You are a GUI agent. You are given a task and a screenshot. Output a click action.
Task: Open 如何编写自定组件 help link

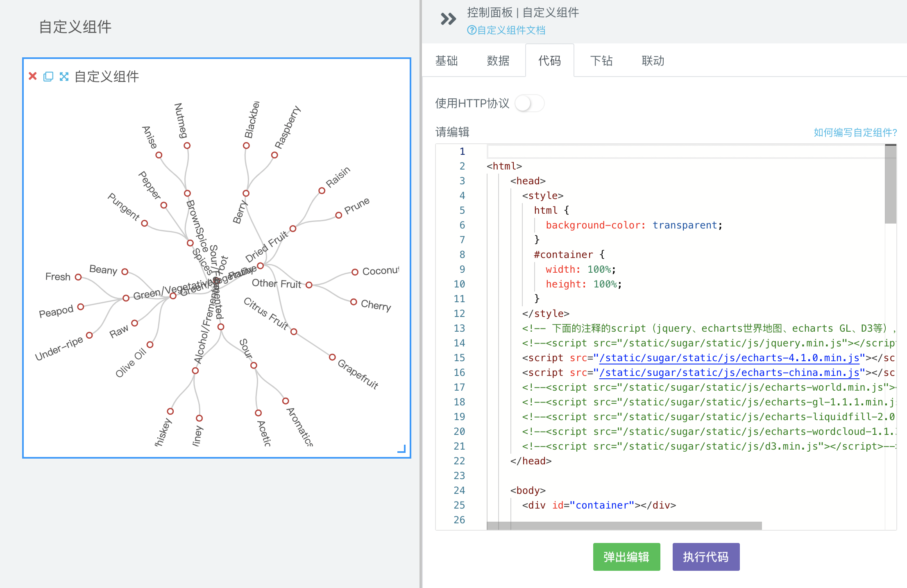click(855, 132)
